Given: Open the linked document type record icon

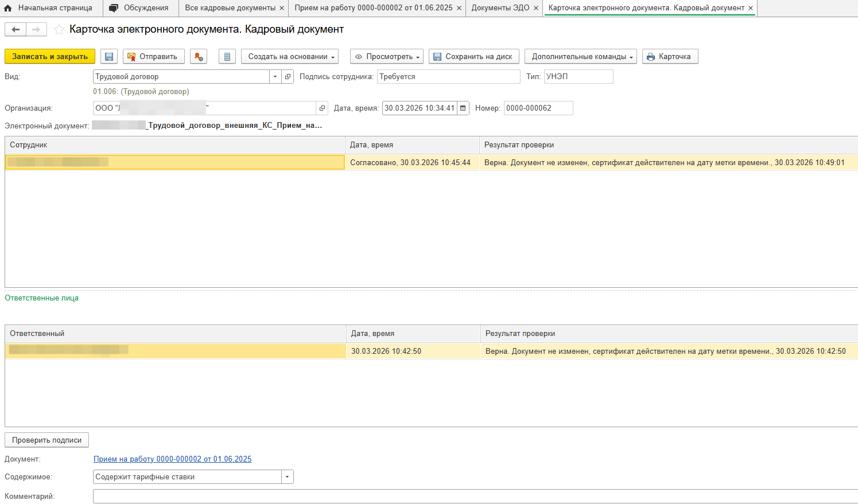Looking at the screenshot, I should (x=288, y=77).
